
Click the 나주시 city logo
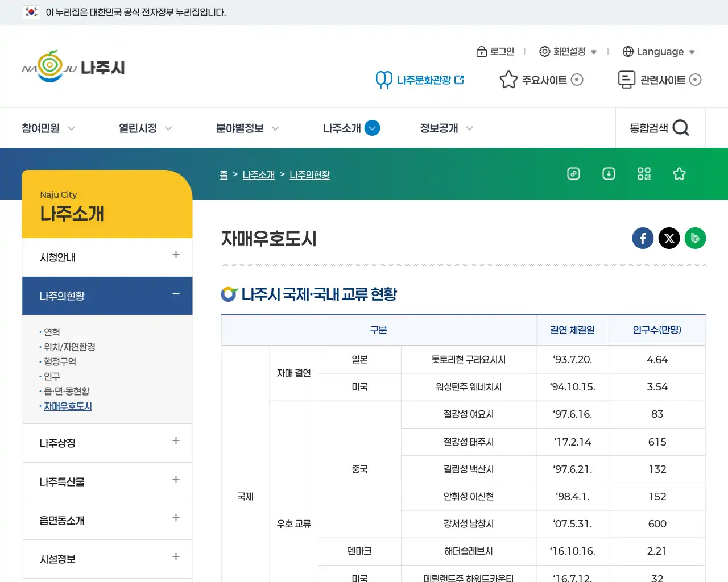[73, 66]
